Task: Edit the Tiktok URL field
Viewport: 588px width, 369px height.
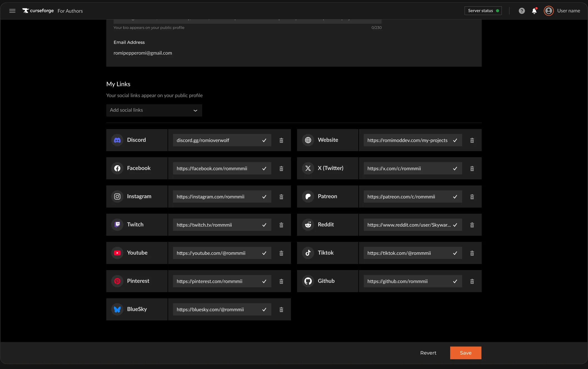Action: tap(413, 253)
